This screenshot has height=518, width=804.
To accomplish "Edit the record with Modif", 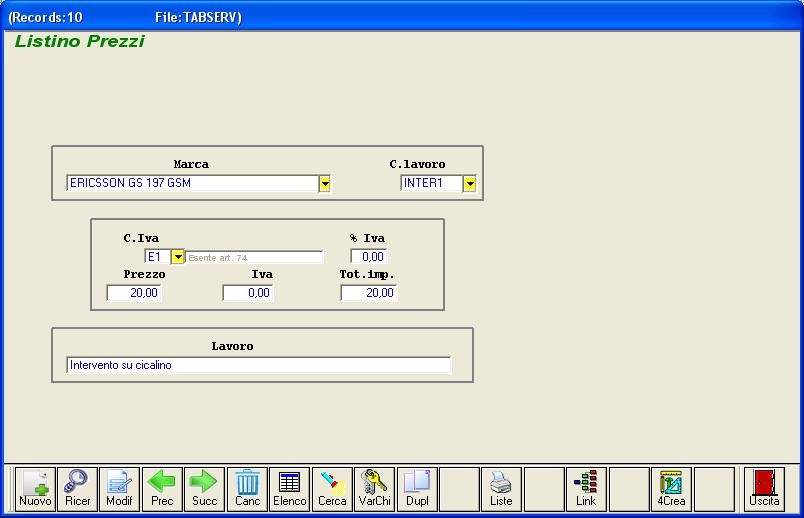I will click(x=119, y=489).
